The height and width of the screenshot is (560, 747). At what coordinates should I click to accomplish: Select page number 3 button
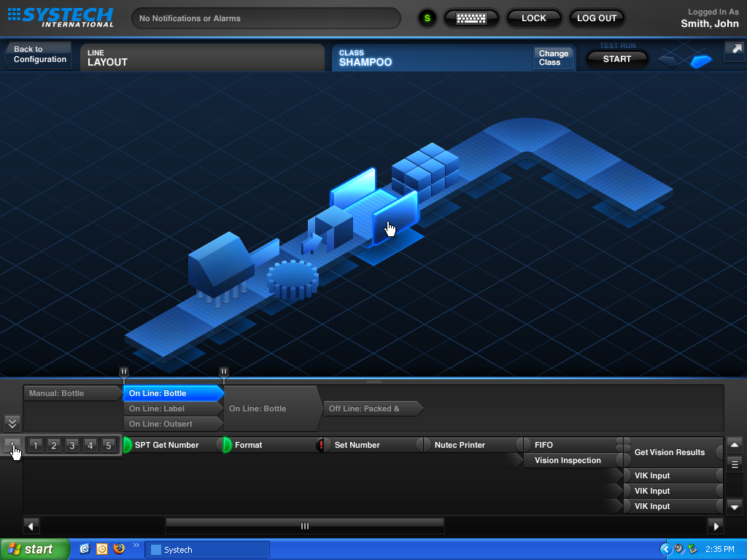[x=71, y=446]
